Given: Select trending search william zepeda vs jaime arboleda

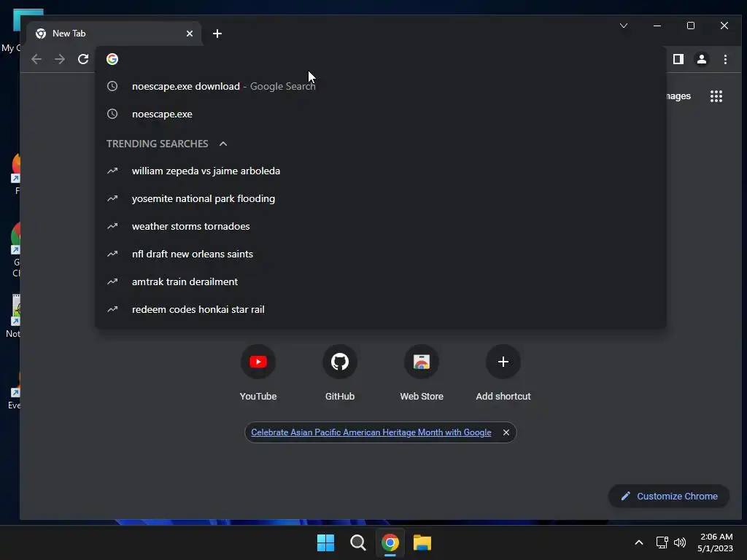Looking at the screenshot, I should pos(380,171).
